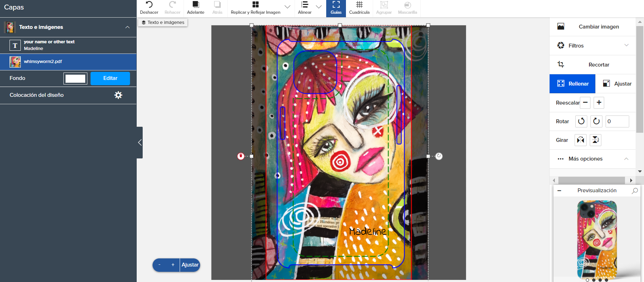Screen dimensions: 644x282
Task: Collapse the Texto e imágenes layer group
Action: pos(128,27)
